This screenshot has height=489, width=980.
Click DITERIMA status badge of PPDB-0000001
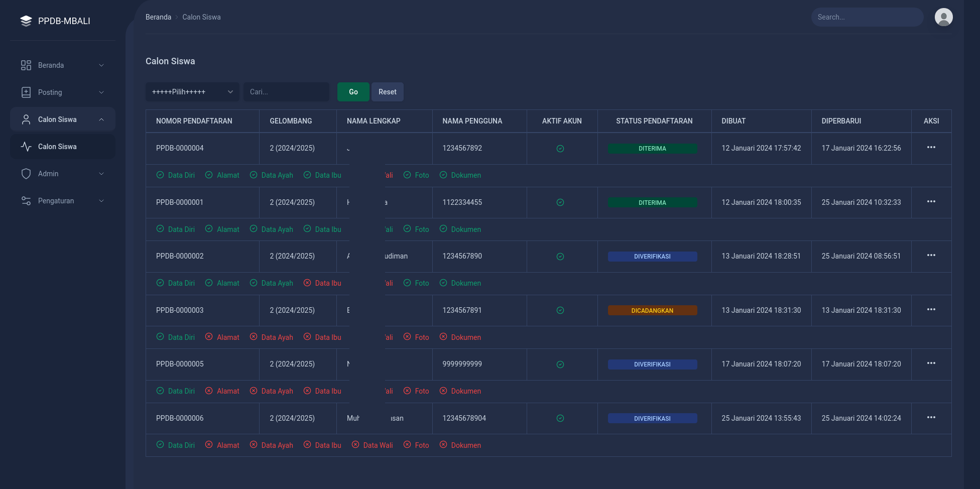652,203
